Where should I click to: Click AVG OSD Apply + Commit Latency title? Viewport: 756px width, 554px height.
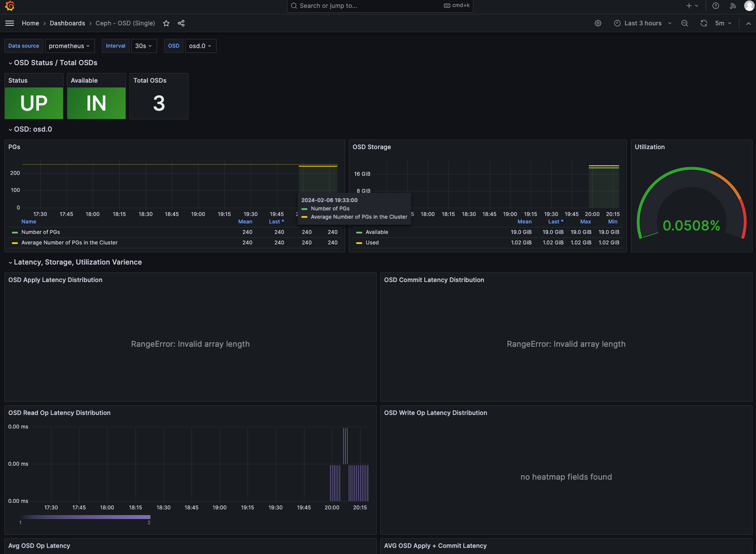coord(435,546)
